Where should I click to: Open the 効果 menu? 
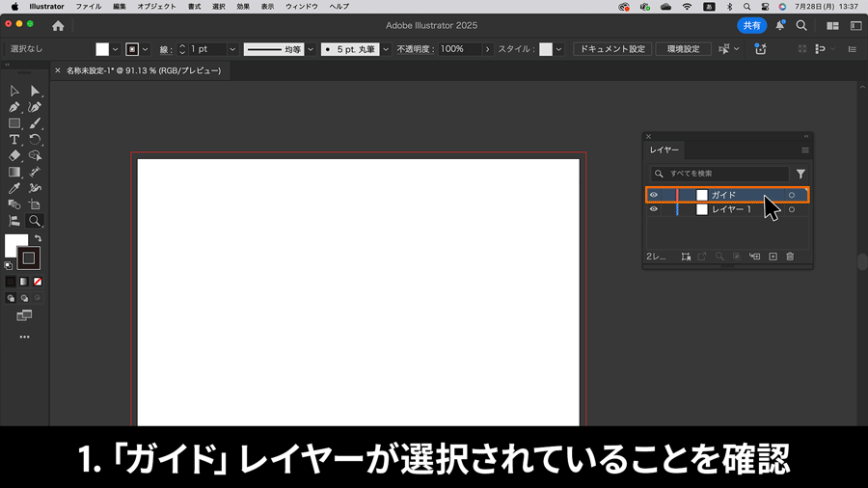[x=243, y=7]
